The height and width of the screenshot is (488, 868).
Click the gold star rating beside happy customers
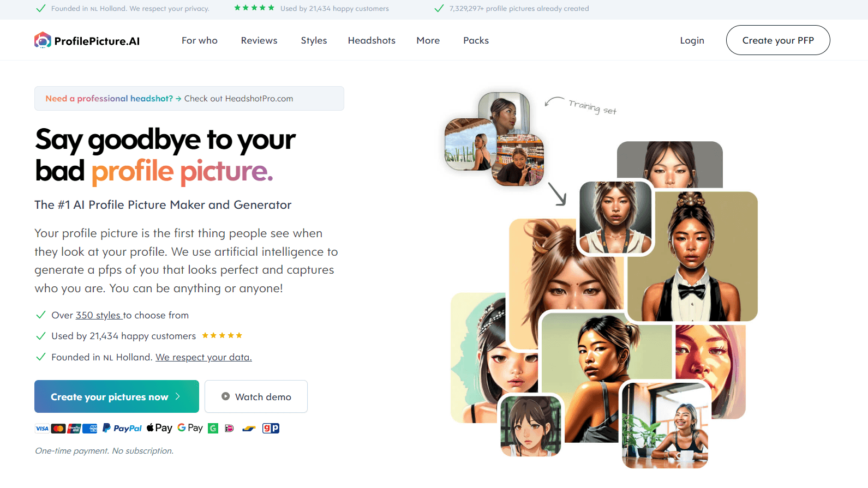[222, 335]
